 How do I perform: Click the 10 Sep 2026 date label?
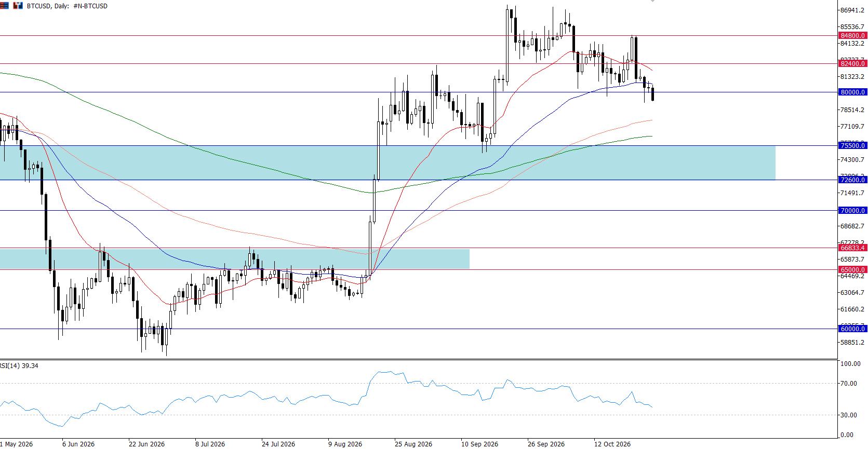click(x=479, y=444)
